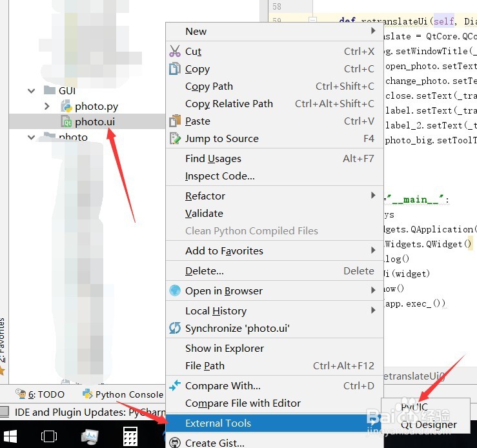Screen dimensions: 477x448
Task: Click the Paste clipboard icon
Action: pos(175,121)
